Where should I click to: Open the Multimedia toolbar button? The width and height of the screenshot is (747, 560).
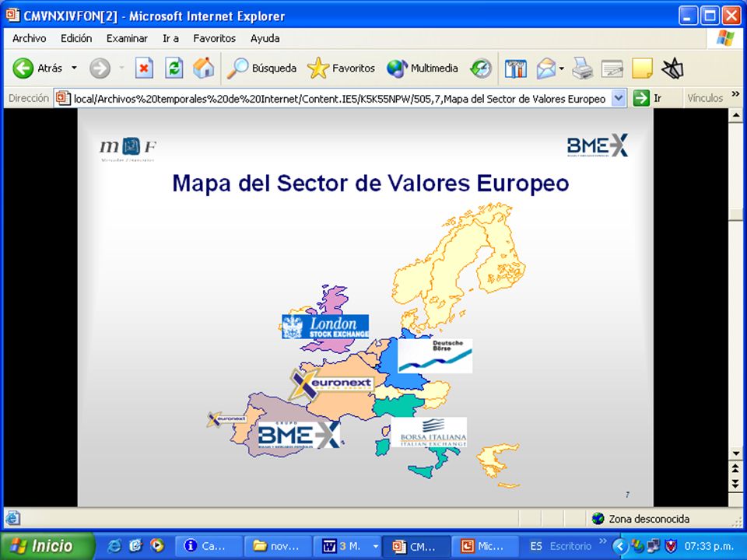click(422, 68)
